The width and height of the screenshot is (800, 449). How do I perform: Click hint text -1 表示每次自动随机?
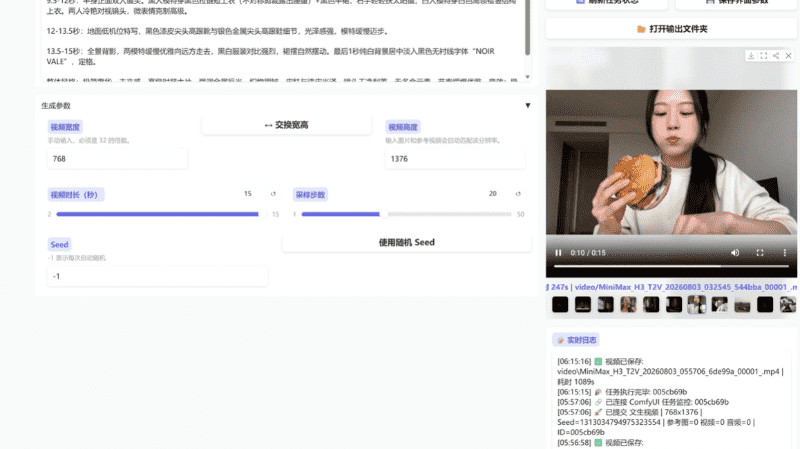[x=77, y=258]
